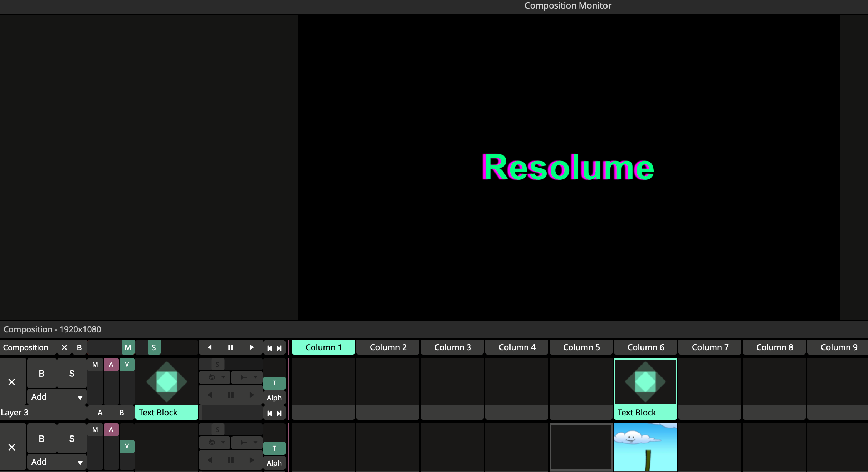This screenshot has width=868, height=472.
Task: Toggle Bypass on Layer 3
Action: point(42,374)
